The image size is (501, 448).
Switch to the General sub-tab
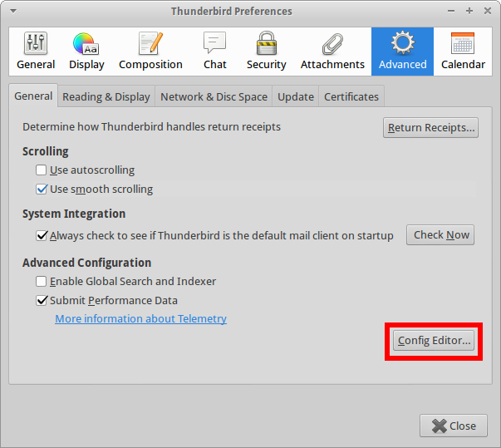tap(33, 96)
